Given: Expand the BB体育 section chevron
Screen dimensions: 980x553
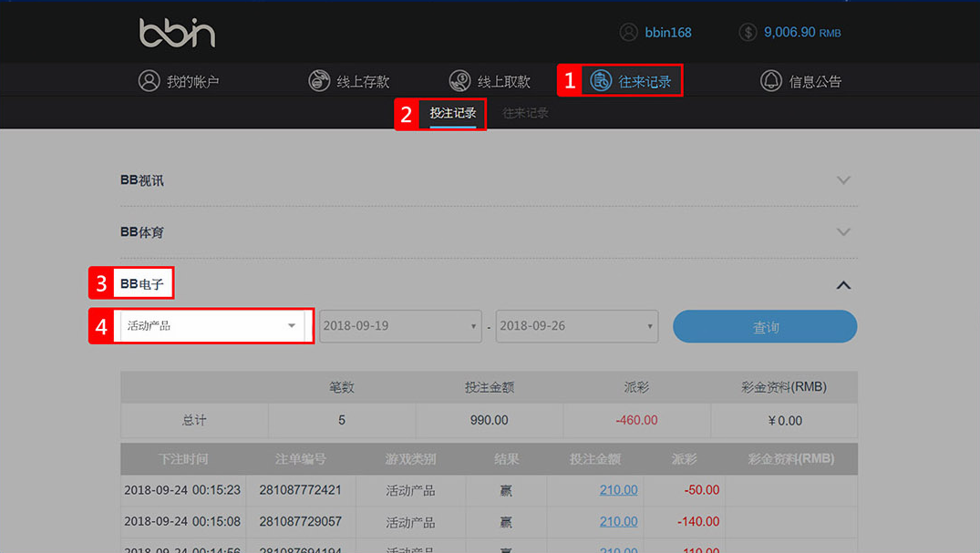Looking at the screenshot, I should pyautogui.click(x=843, y=231).
